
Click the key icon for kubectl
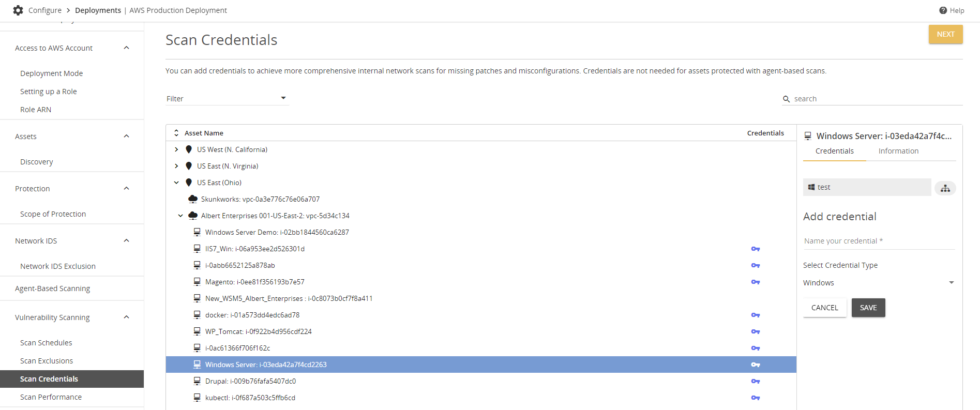point(756,398)
